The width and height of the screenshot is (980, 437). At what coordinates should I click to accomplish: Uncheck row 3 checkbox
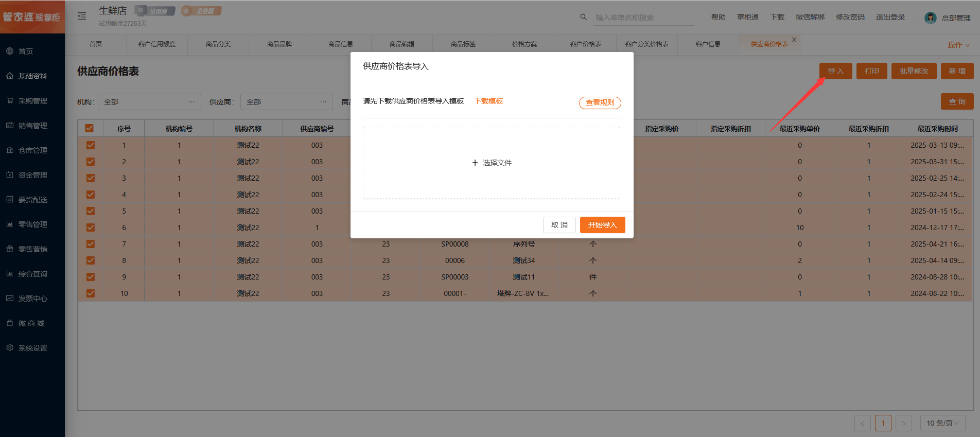[91, 178]
